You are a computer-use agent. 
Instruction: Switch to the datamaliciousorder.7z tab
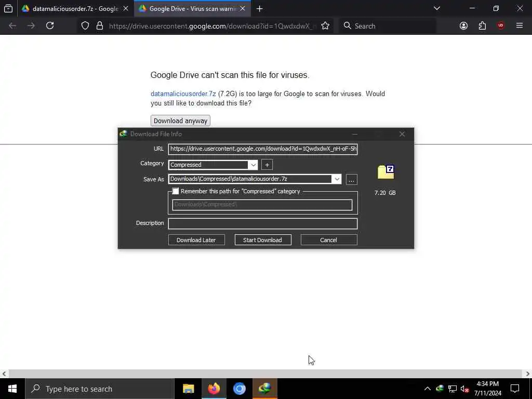pyautogui.click(x=75, y=9)
